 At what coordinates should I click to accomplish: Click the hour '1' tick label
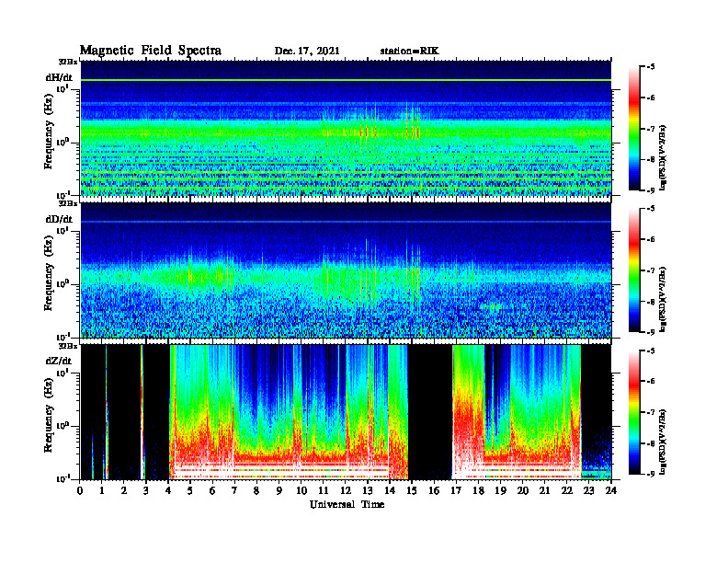point(102,490)
